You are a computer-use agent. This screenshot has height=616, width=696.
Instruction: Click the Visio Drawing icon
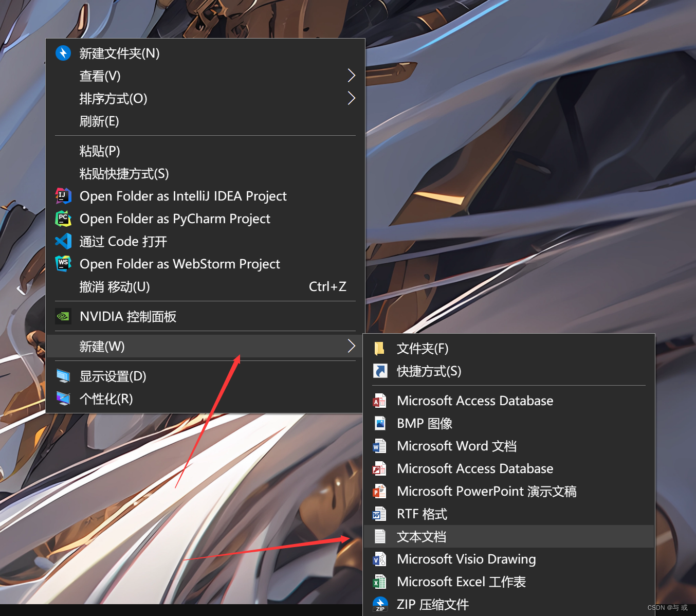coord(379,559)
